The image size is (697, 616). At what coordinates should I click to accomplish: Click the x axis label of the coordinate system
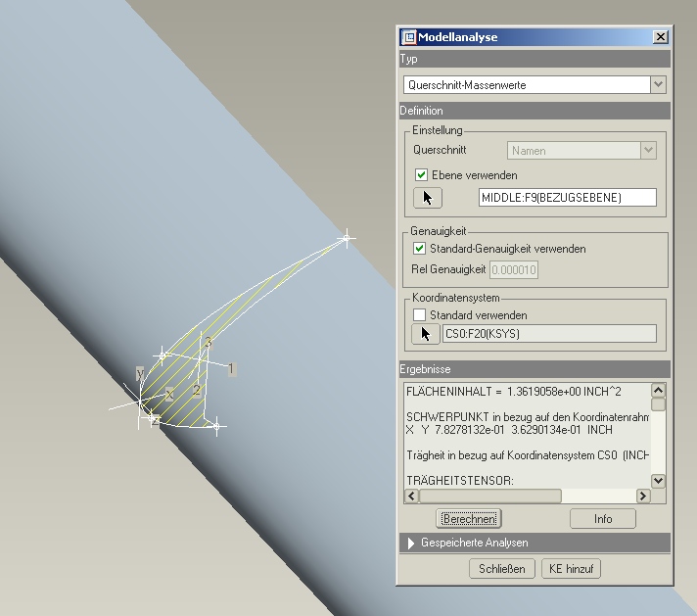pos(169,394)
